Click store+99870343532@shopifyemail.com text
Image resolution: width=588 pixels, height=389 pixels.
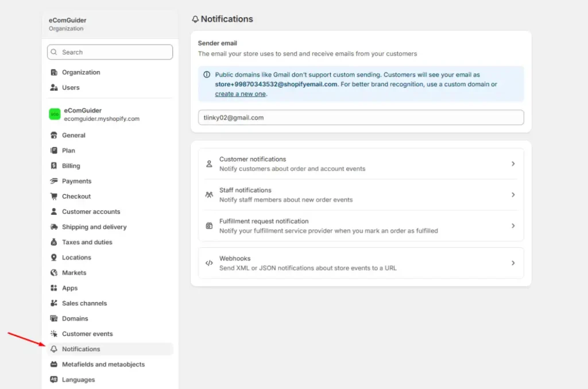point(276,84)
